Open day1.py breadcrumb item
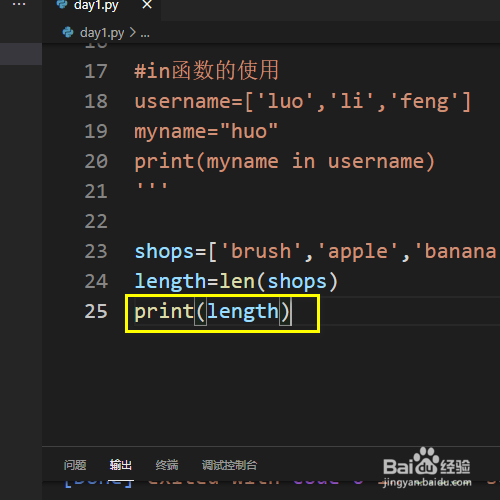The height and width of the screenshot is (500, 500). pyautogui.click(x=102, y=33)
